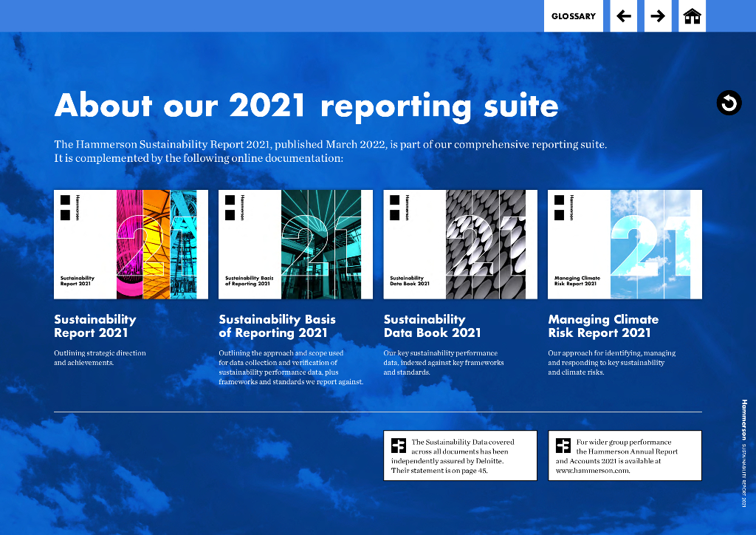Open the Managing Climate Risk Report cover
The width and height of the screenshot is (756, 535).
[x=625, y=245]
